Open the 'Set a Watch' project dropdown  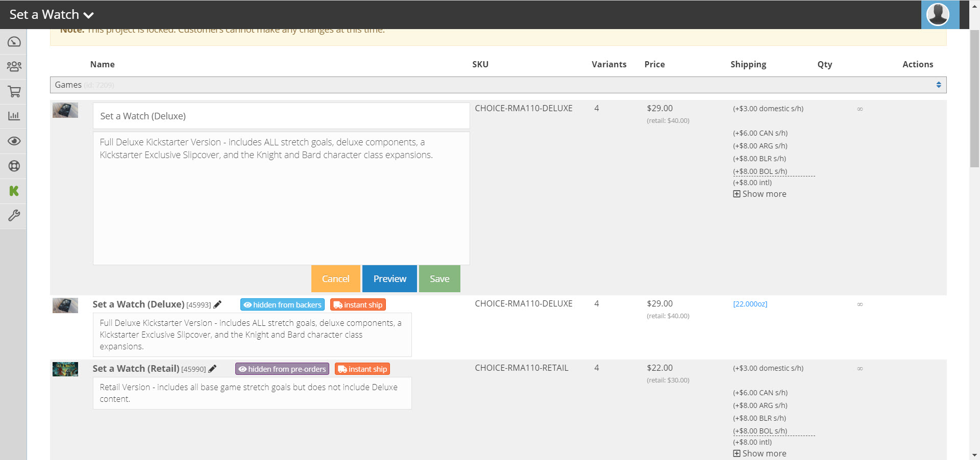point(52,15)
